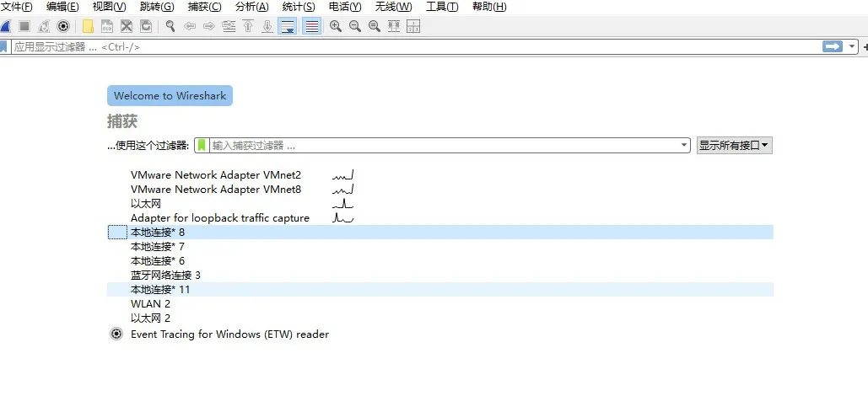Select the 本地连接* 11 interface
The height and width of the screenshot is (412, 868).
(x=440, y=290)
